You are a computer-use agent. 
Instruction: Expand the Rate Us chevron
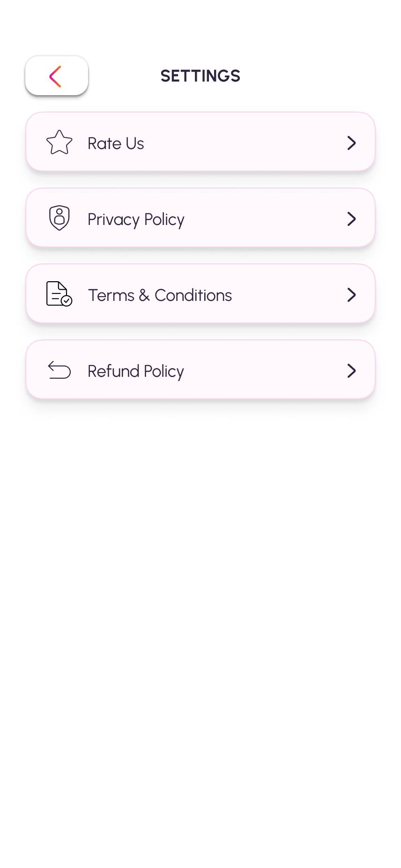click(x=351, y=143)
